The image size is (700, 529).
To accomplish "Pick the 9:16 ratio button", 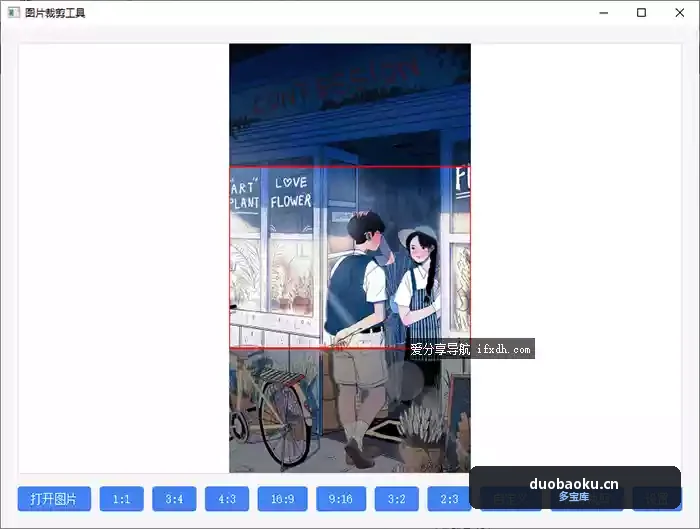I will click(341, 499).
